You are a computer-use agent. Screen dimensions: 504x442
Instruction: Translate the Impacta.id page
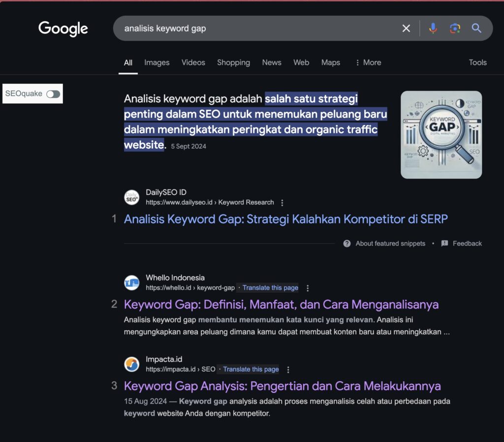(251, 369)
